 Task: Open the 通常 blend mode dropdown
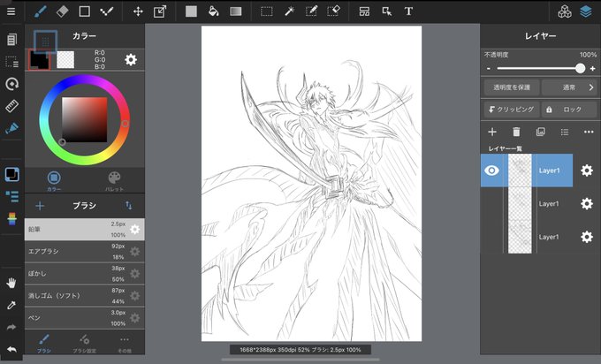coord(569,87)
